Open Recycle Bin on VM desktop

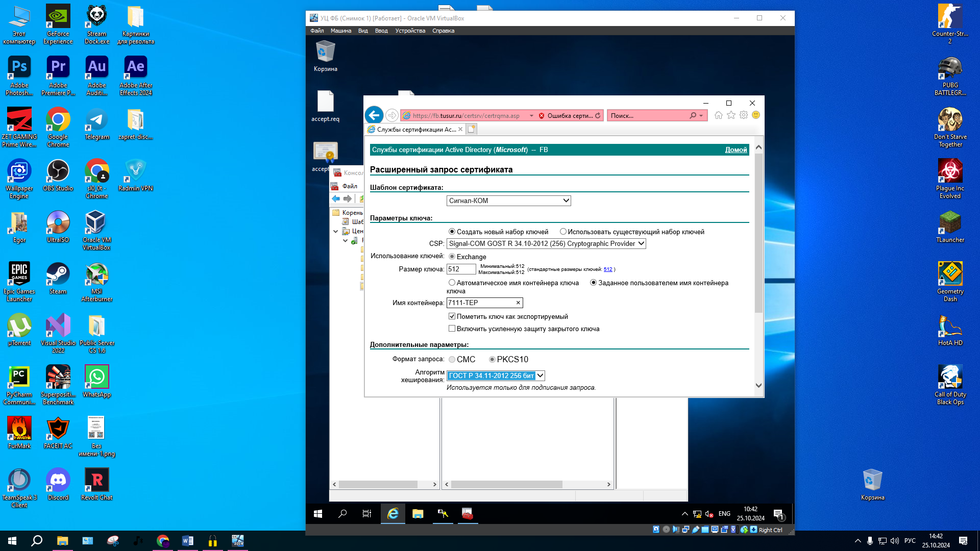coord(325,56)
